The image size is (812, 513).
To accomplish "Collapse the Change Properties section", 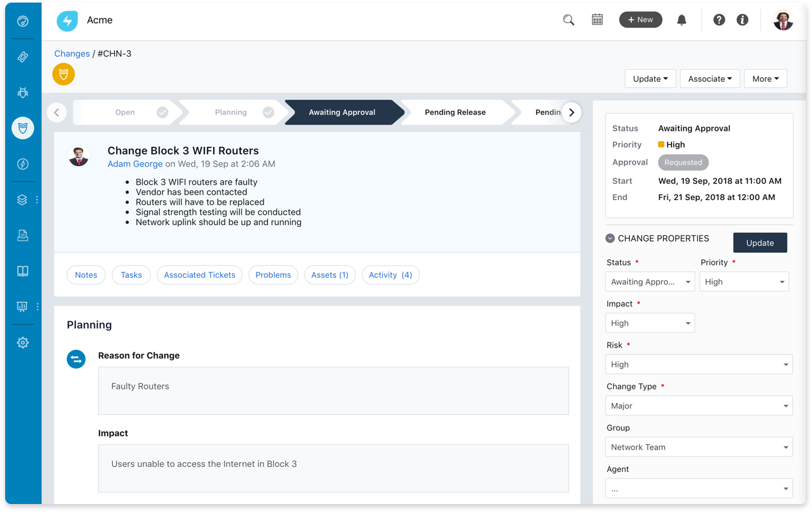I will click(610, 239).
